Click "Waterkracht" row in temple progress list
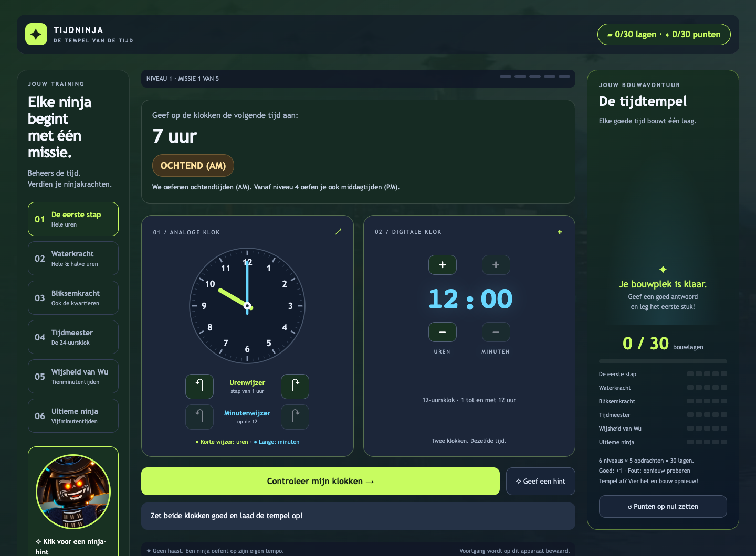Image resolution: width=756 pixels, height=556 pixels. (x=663, y=388)
